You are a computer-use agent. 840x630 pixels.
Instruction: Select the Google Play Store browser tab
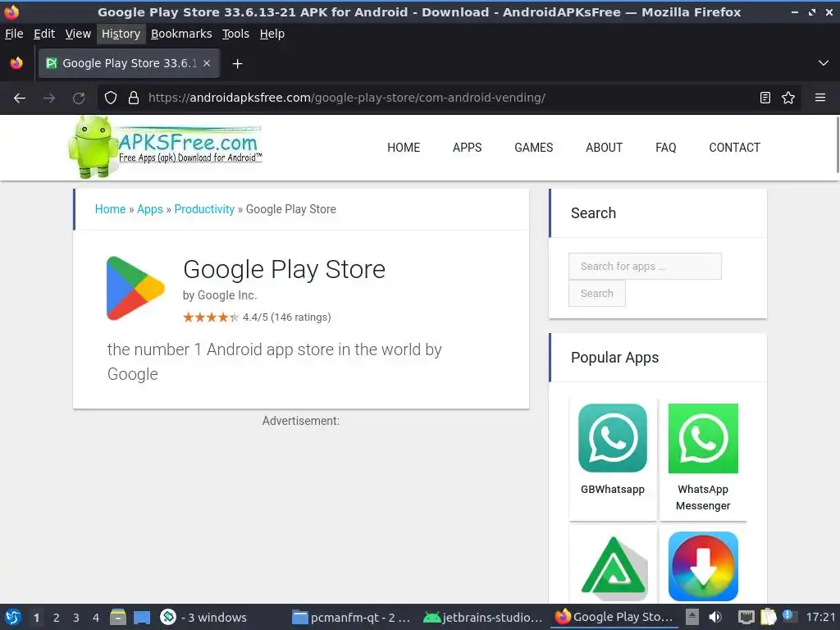(129, 63)
